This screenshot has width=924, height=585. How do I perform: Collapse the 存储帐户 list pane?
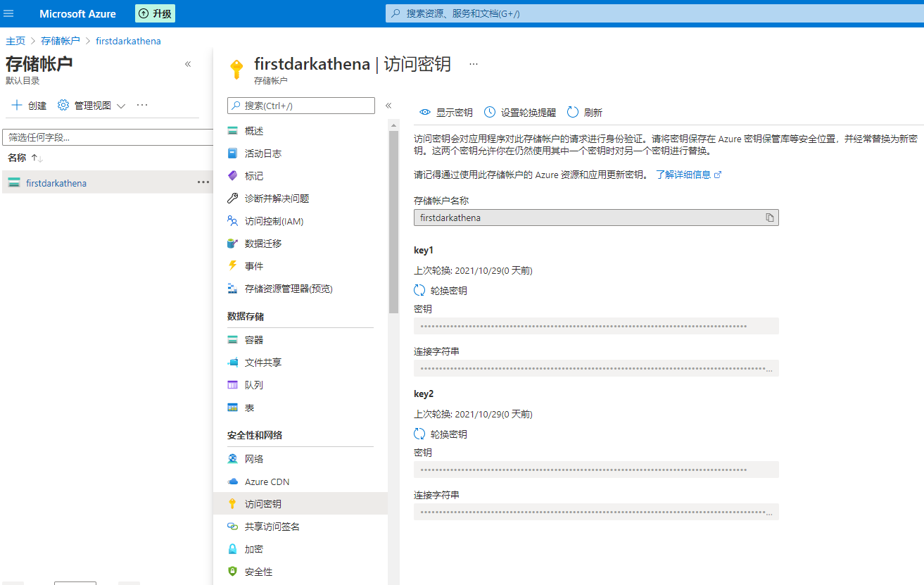pyautogui.click(x=188, y=64)
